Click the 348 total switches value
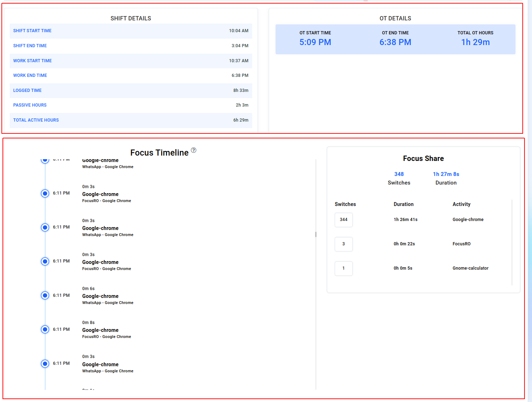Screen dimensions: 532x402 (399, 174)
